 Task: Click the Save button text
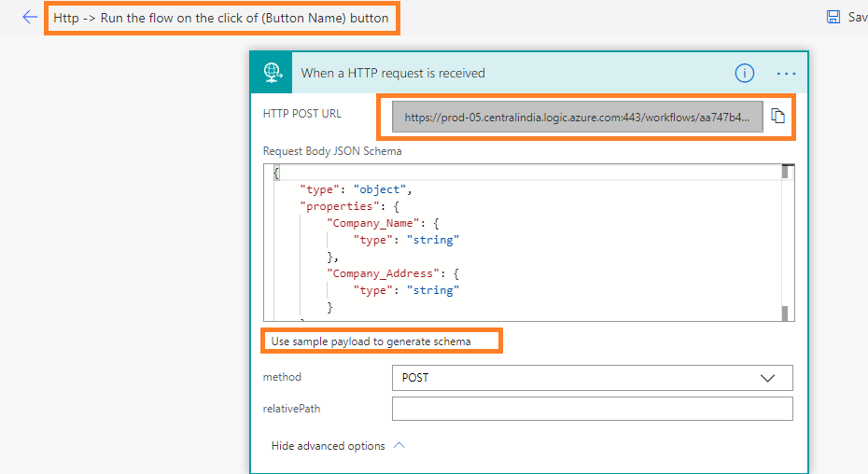pos(858,17)
